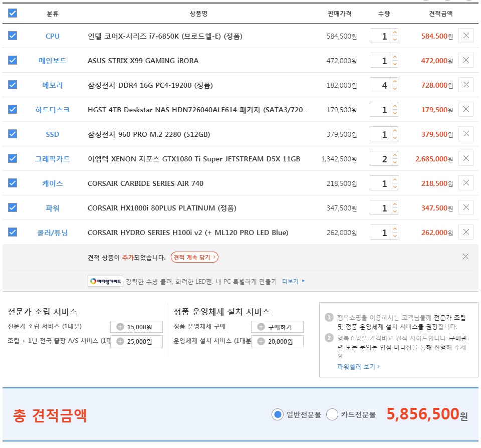Open product CORSAIR HX1000i 80PLUS PLATINUM

(162, 208)
